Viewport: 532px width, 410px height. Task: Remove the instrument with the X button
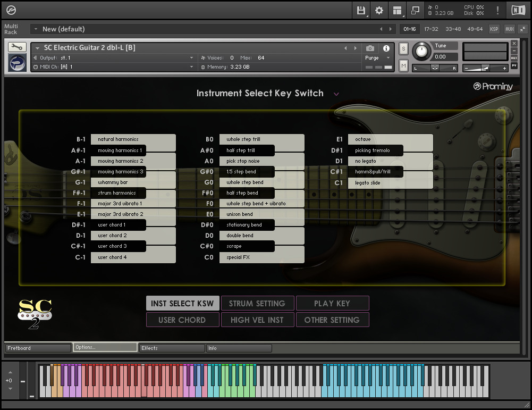pos(514,44)
